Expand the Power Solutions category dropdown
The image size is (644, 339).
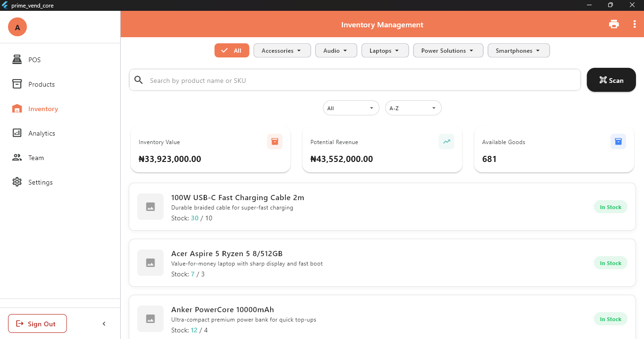(x=448, y=51)
